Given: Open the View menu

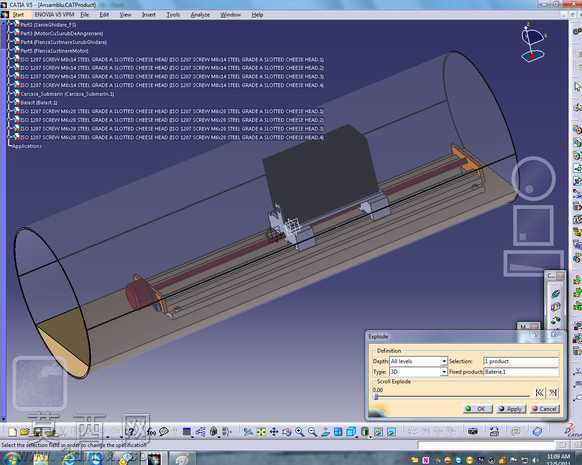Looking at the screenshot, I should [x=125, y=14].
